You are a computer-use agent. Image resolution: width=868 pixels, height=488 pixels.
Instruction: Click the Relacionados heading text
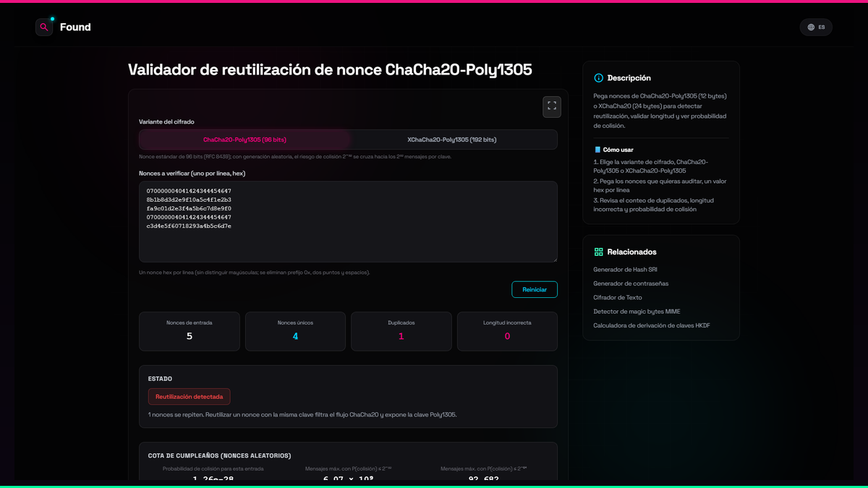[x=632, y=252]
